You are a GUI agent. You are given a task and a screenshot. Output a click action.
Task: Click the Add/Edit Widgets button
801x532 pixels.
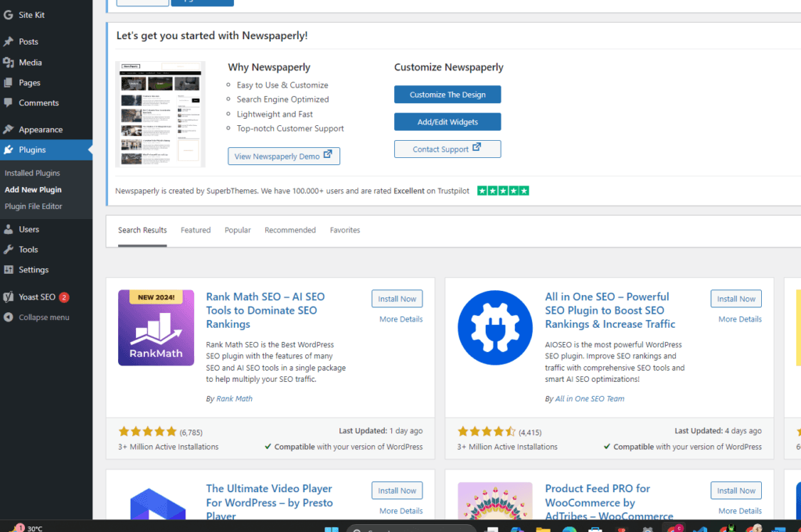click(x=447, y=121)
